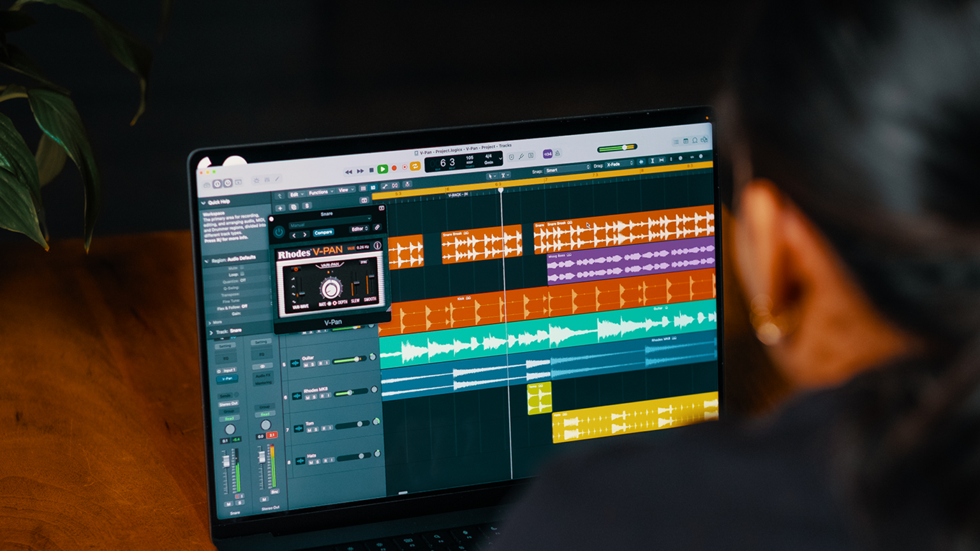Enable Cycle mode in the transport bar
Image resolution: width=980 pixels, height=551 pixels.
click(415, 167)
